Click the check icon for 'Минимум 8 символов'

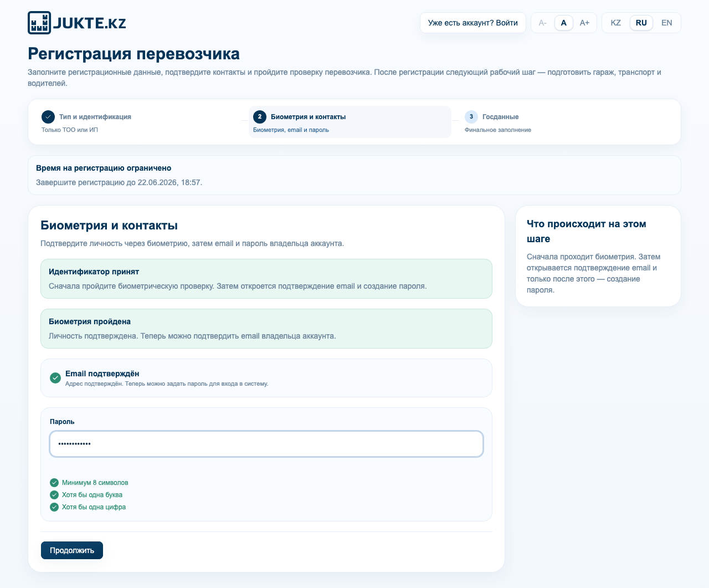pyautogui.click(x=54, y=483)
